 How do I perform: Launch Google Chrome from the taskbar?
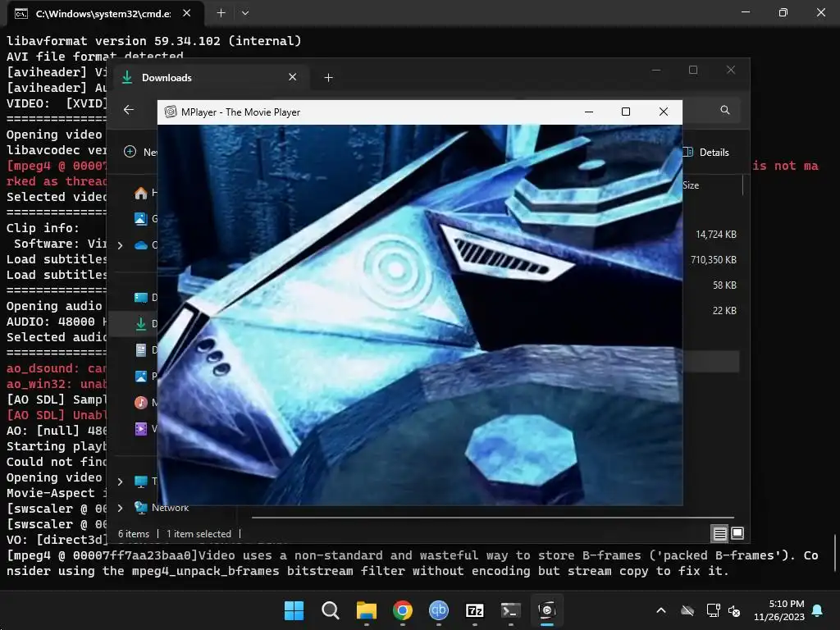402,610
